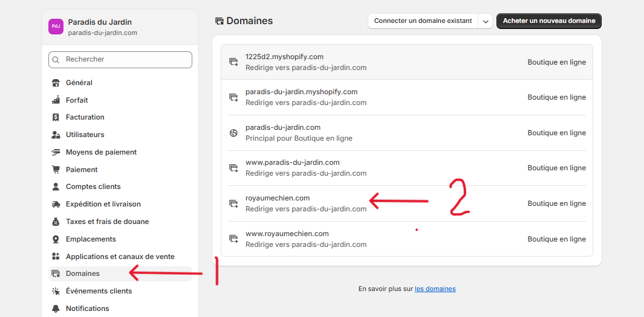This screenshot has height=317, width=644.
Task: Go to Notifications settings
Action: coord(120,309)
